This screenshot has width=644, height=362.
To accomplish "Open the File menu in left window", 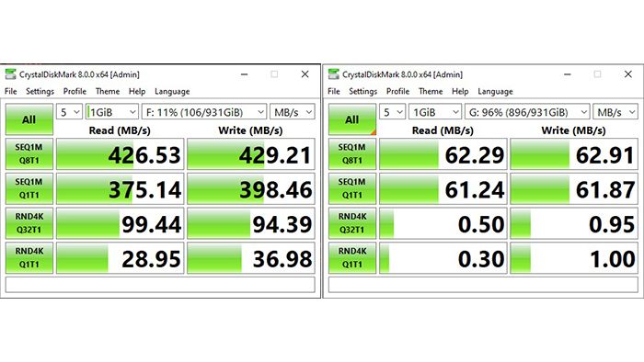I will point(11,91).
